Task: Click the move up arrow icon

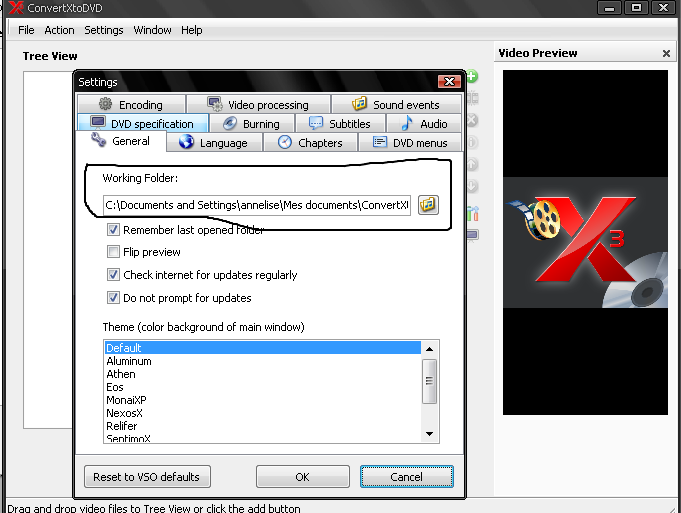Action: point(473,164)
